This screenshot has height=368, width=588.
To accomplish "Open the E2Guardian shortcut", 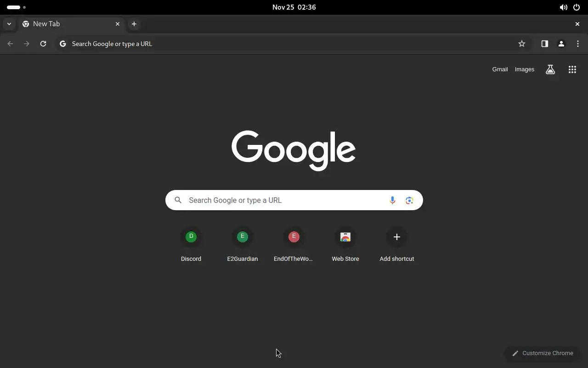I will pos(243,245).
